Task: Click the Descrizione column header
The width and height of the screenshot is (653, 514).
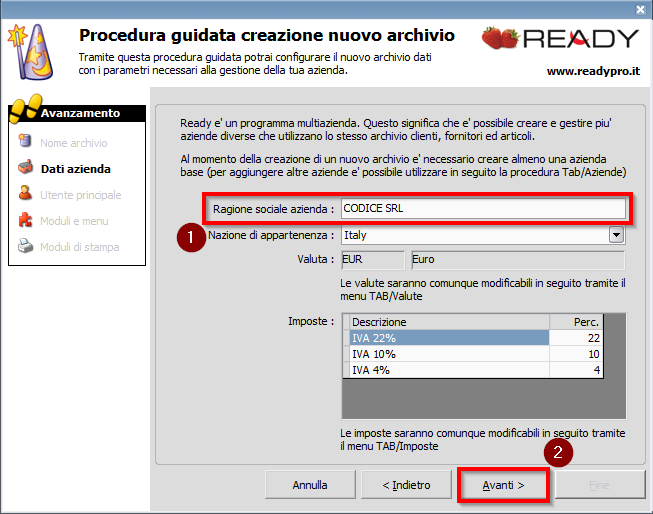Action: pyautogui.click(x=446, y=322)
